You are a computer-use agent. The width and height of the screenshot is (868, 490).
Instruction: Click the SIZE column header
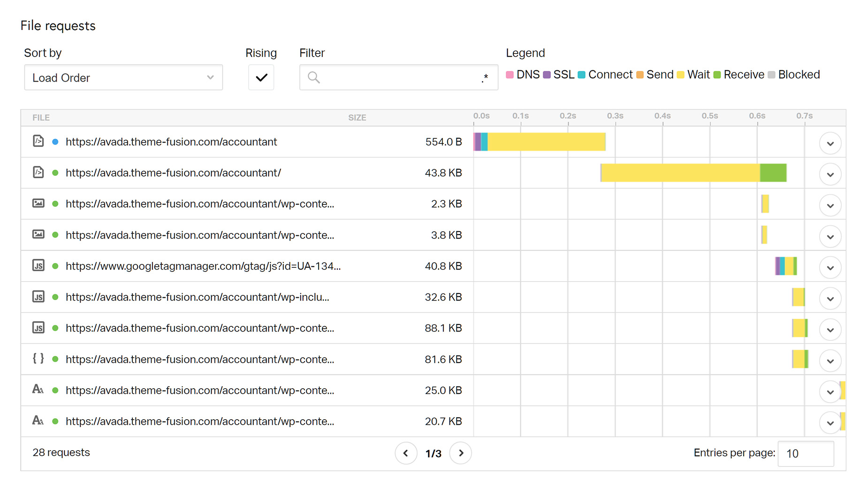tap(357, 118)
